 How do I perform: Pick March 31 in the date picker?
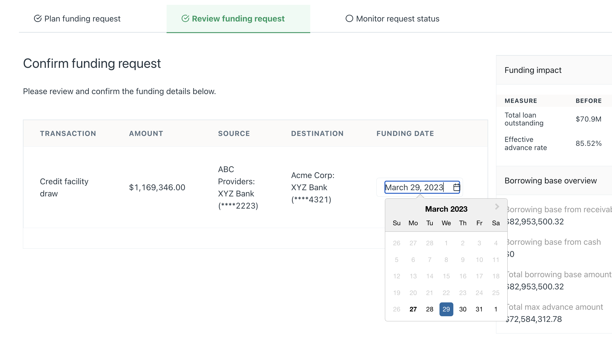pyautogui.click(x=479, y=309)
